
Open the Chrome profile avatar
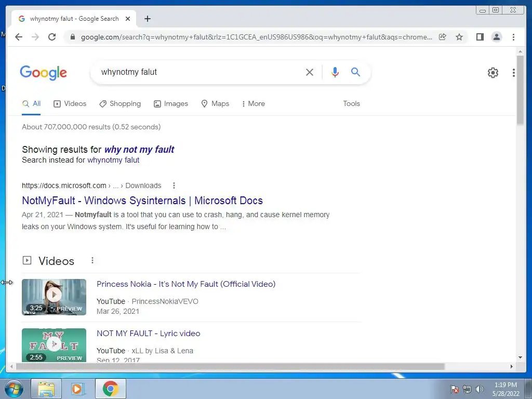[496, 37]
